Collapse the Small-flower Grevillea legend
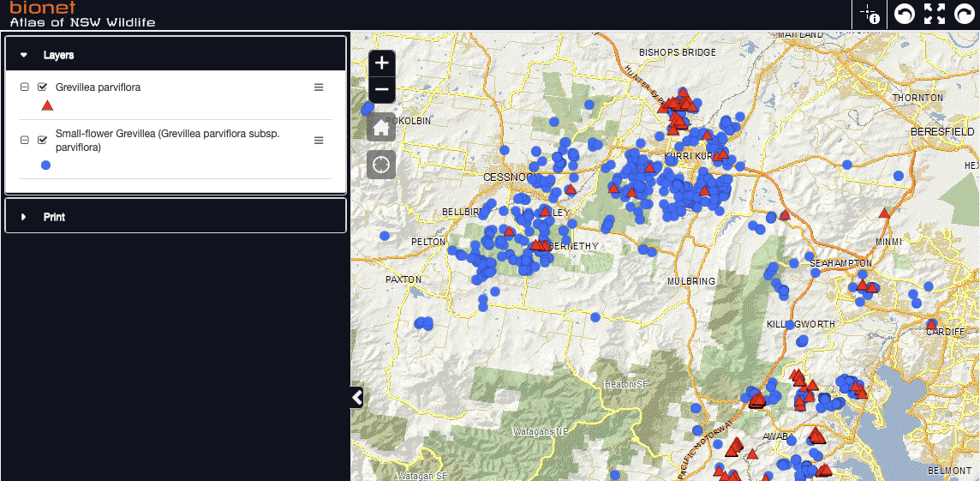 [24, 141]
